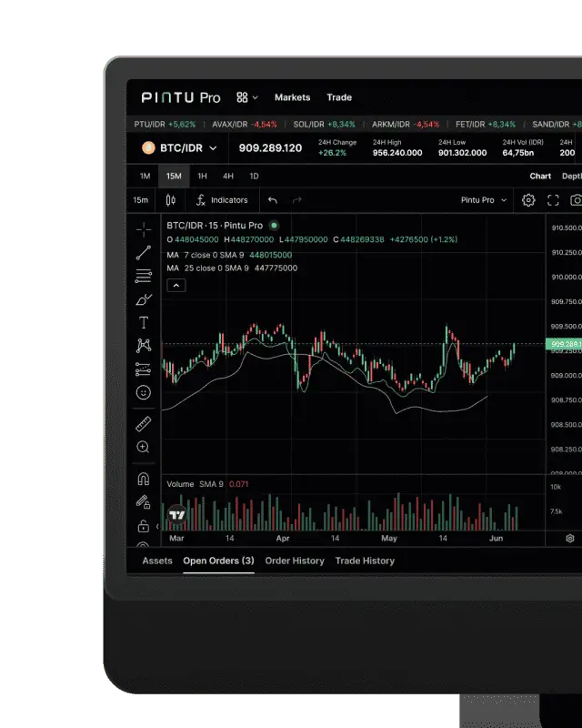
Task: Select the brush drawing tool
Action: pos(144,299)
